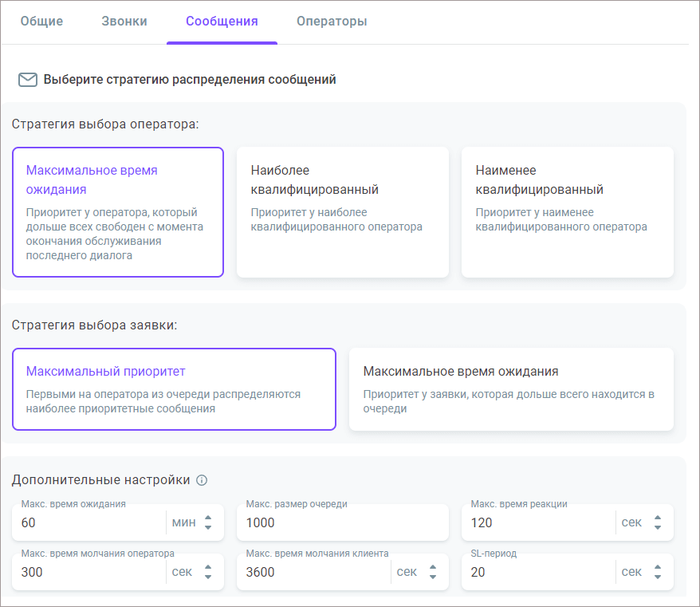
Task: Go to the Операторы tab
Action: pos(332,21)
